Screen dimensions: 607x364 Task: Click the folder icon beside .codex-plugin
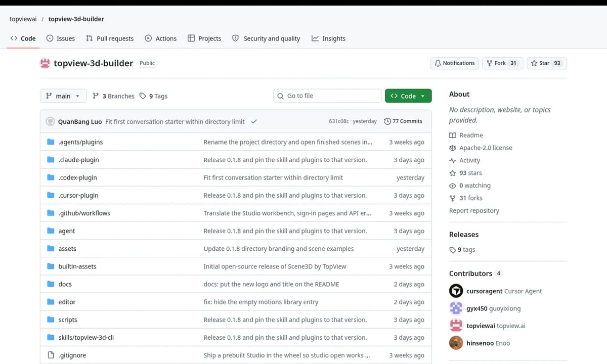(51, 177)
